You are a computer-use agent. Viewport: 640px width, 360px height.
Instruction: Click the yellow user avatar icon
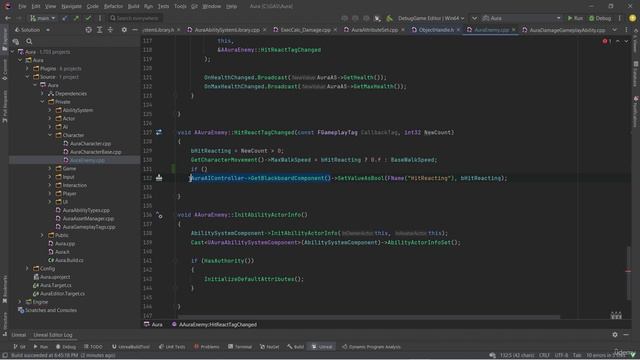click(x=633, y=18)
